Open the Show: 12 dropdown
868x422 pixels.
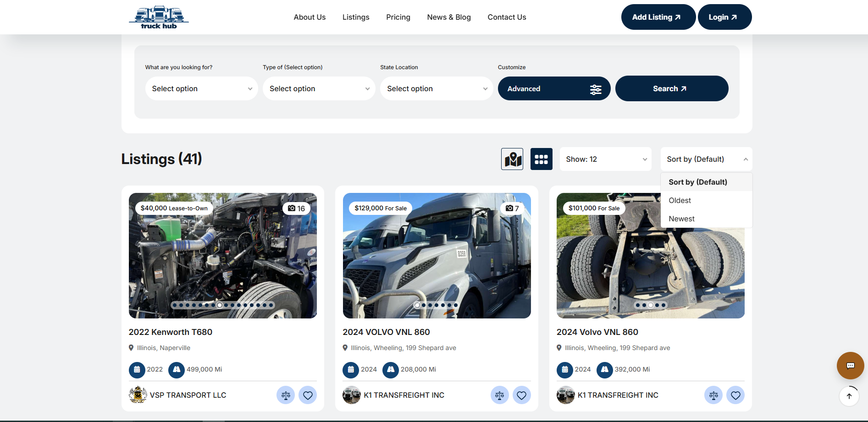[605, 159]
